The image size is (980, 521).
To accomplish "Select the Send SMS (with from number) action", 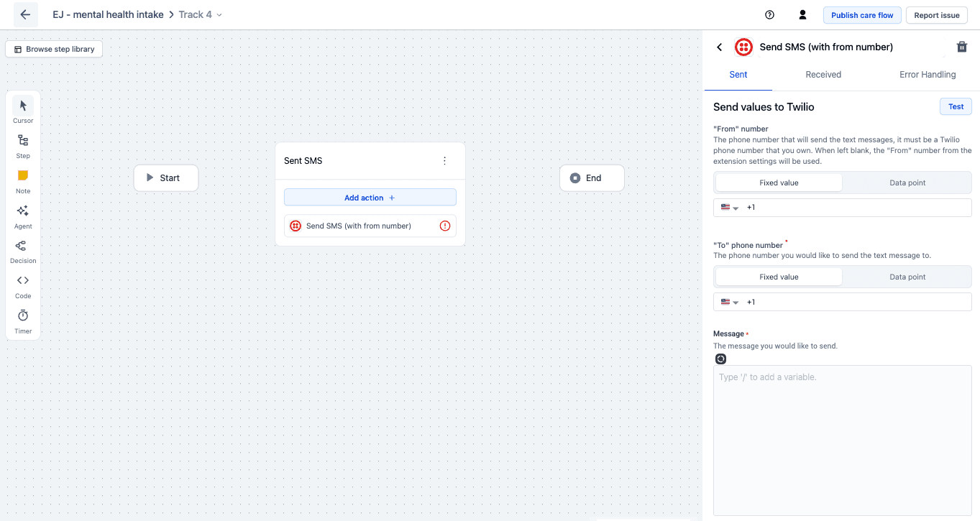I will pos(370,226).
